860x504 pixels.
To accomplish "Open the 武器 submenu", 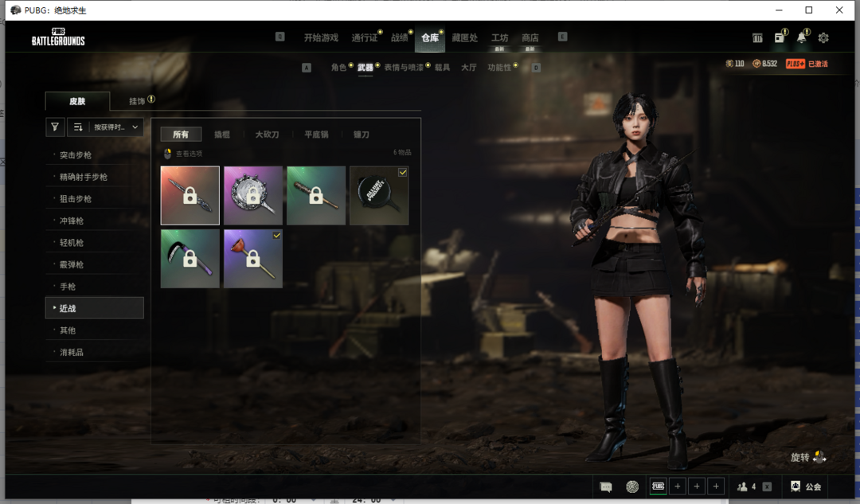I will click(365, 68).
